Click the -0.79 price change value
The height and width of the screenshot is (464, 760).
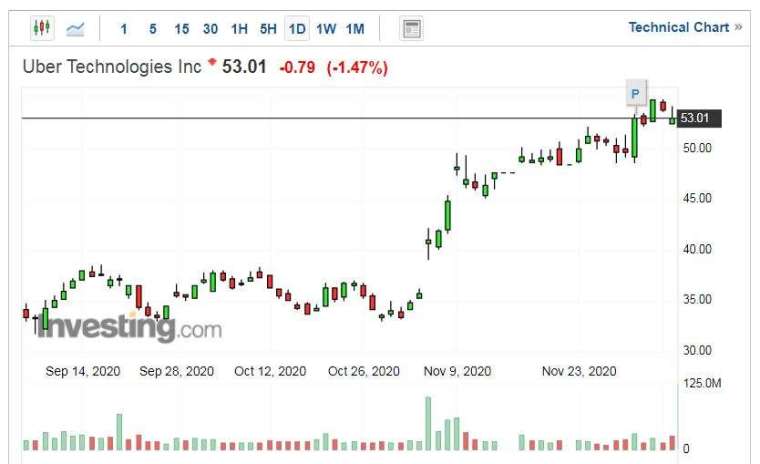[297, 67]
